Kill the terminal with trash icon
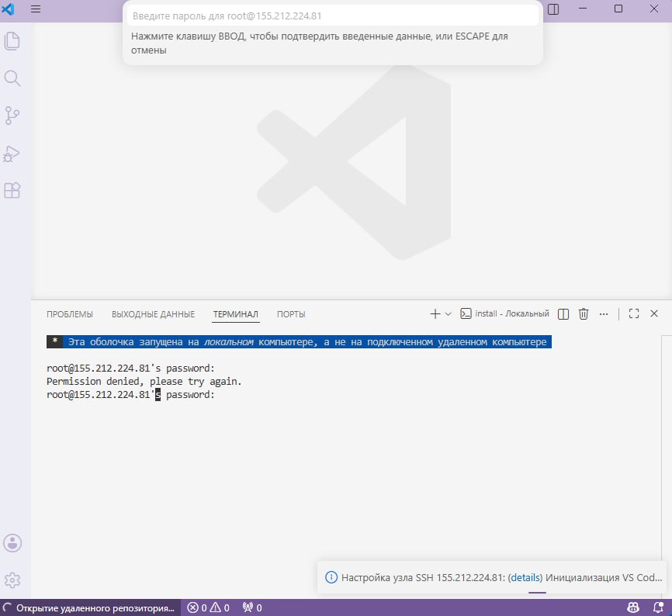Viewport: 672px width, 616px height. pos(584,314)
